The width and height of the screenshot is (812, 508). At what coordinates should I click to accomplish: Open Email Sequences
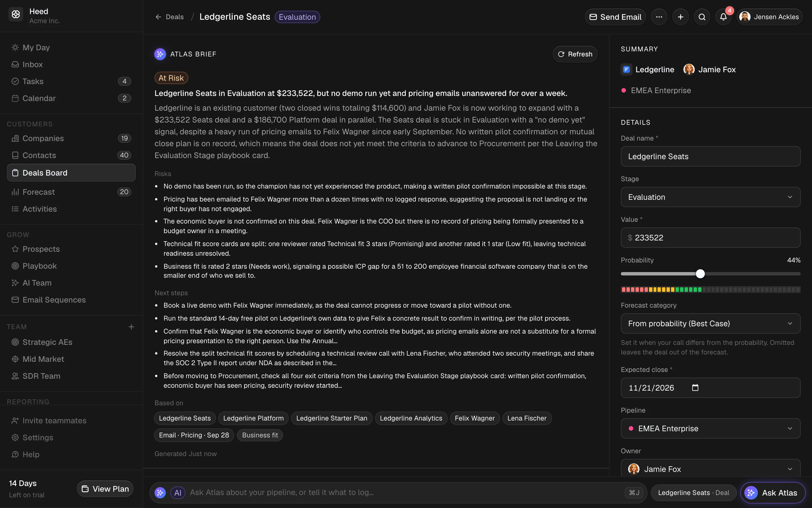[x=71, y=300]
